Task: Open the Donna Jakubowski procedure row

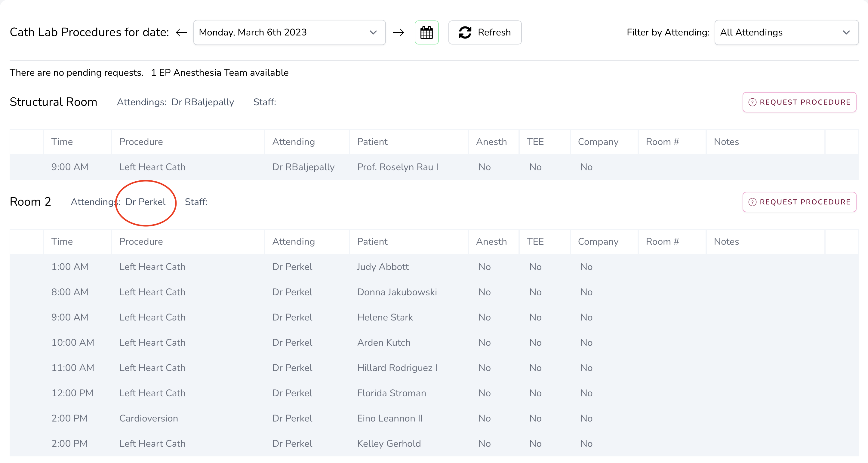Action: pos(397,292)
